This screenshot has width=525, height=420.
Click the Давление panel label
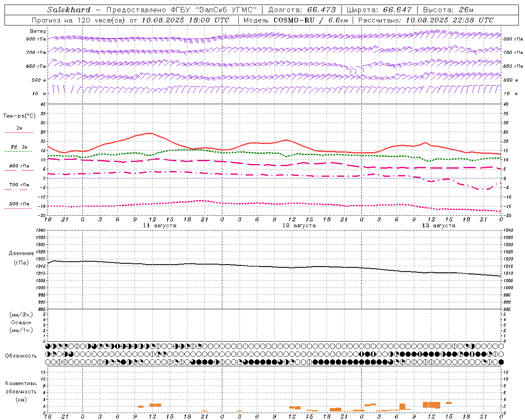[21, 253]
